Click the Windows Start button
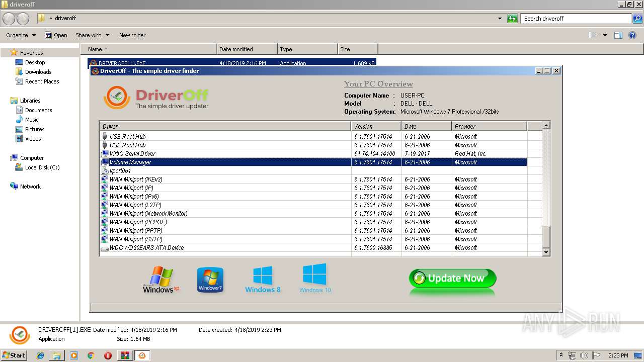 click(14, 355)
